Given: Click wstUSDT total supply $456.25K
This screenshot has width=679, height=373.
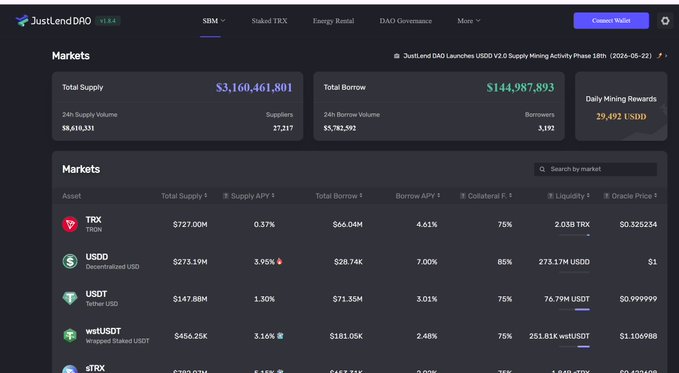Looking at the screenshot, I should pyautogui.click(x=191, y=336).
